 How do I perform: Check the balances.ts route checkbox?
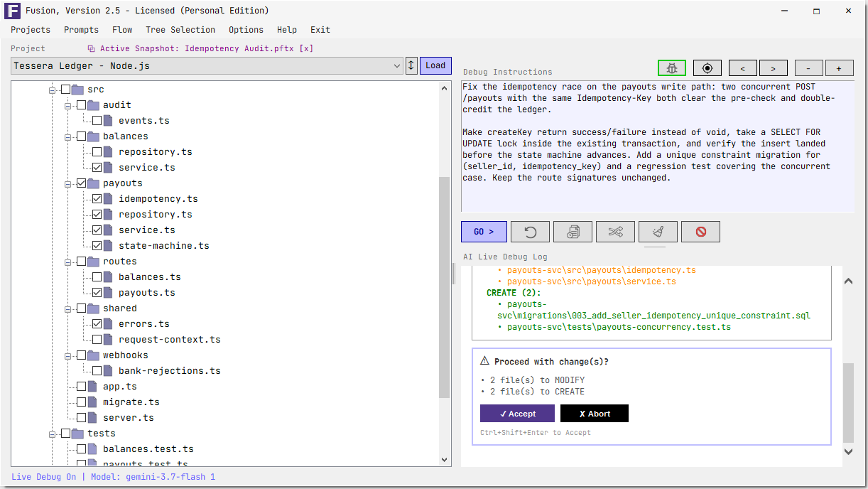click(97, 277)
